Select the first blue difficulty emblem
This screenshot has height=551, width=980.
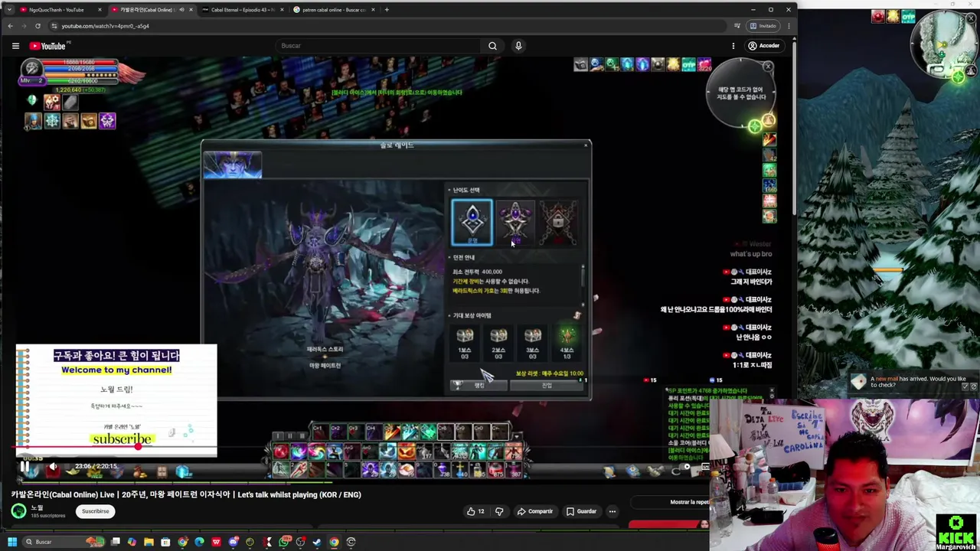472,223
